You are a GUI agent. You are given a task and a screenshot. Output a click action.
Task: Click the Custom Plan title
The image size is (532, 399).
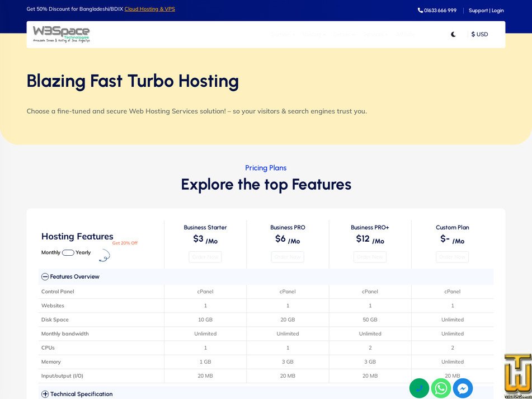click(452, 227)
